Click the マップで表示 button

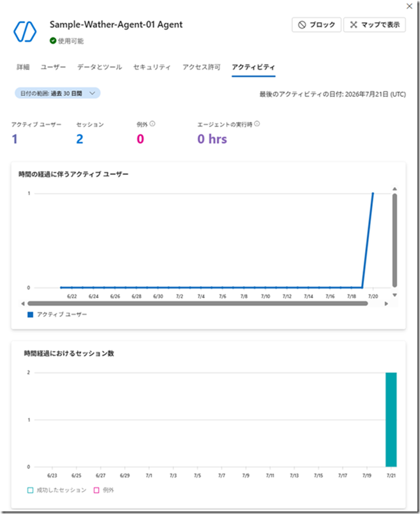375,25
